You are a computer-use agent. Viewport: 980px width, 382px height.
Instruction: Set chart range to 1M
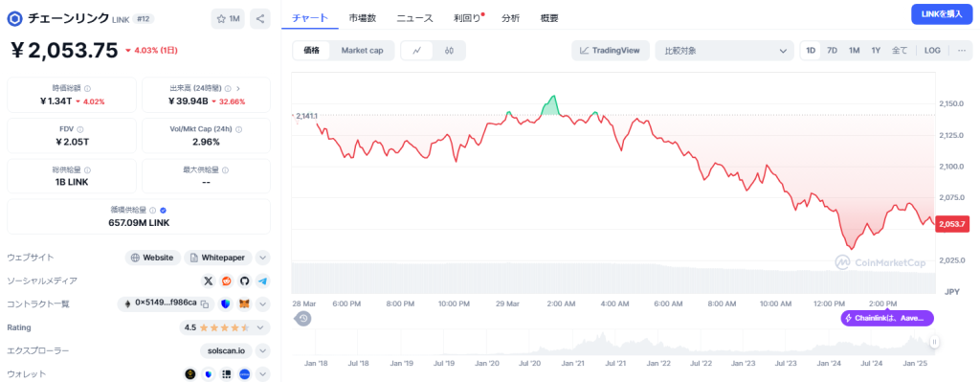click(x=855, y=51)
